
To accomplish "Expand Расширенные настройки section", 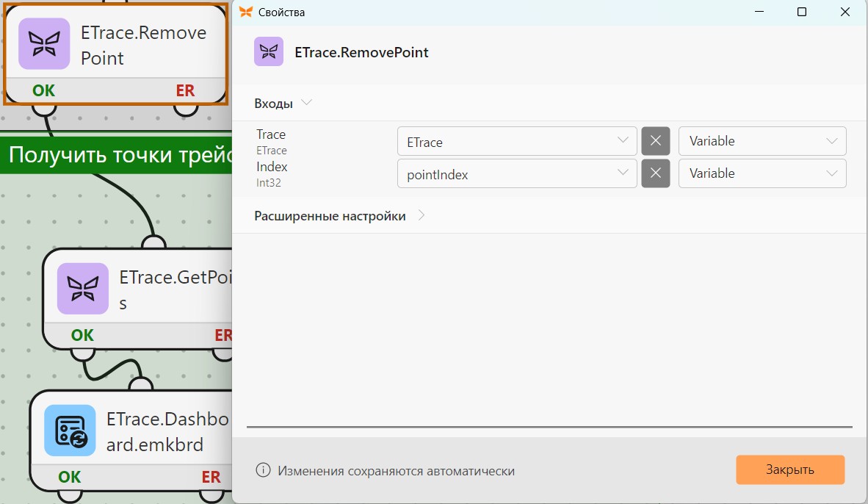I will (422, 215).
